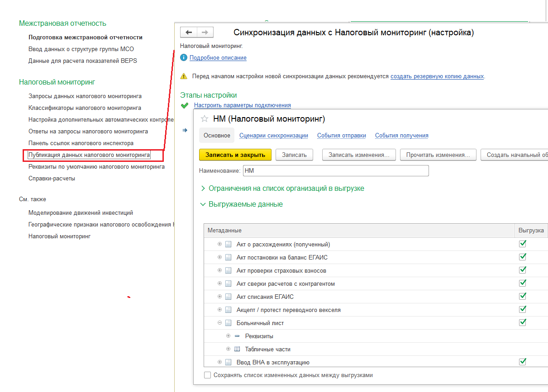Image resolution: width=548 pixels, height=392 pixels.
Task: Uncheck Выгрузка for Акт постановки на баланс ЕГАИС
Action: (523, 257)
